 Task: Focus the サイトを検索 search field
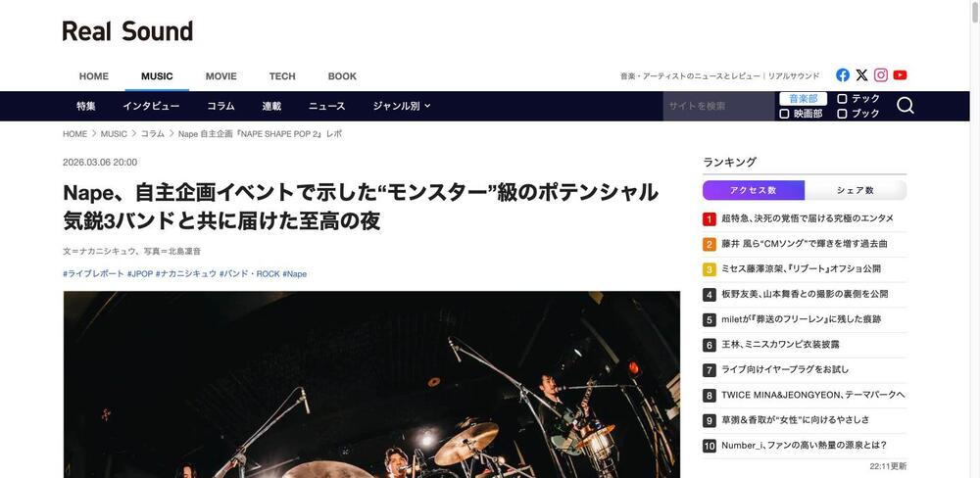(718, 106)
